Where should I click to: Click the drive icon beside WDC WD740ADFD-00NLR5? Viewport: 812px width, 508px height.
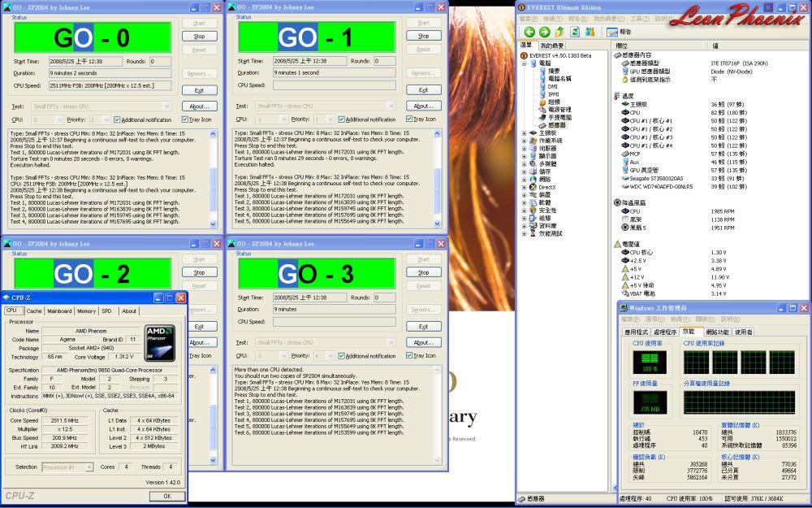(x=625, y=187)
